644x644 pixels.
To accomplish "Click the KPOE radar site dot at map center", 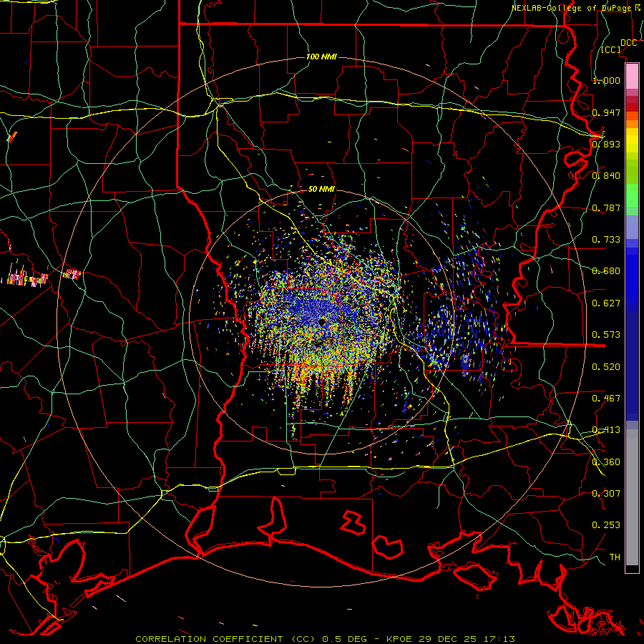I will (x=322, y=321).
